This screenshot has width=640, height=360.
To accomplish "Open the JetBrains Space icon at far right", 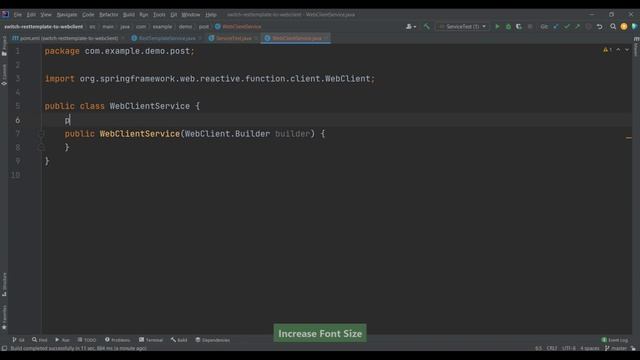I will click(x=634, y=27).
